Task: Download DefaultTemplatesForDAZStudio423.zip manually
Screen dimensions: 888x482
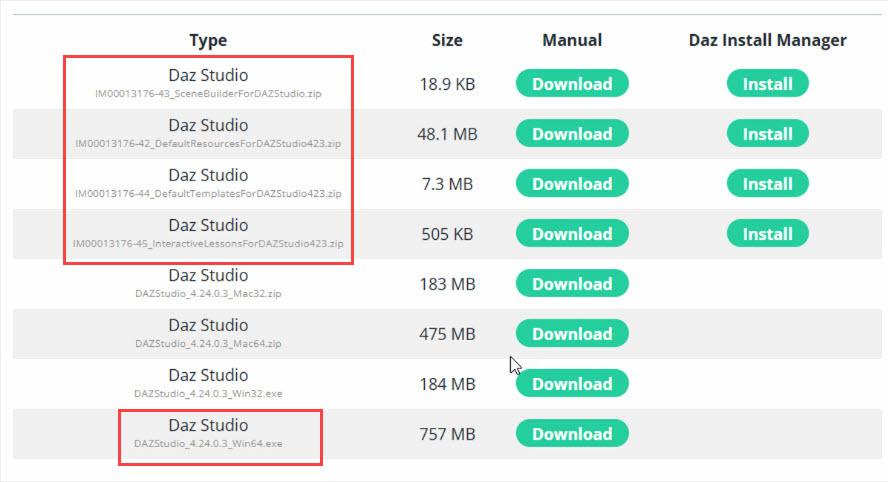Action: 572,184
